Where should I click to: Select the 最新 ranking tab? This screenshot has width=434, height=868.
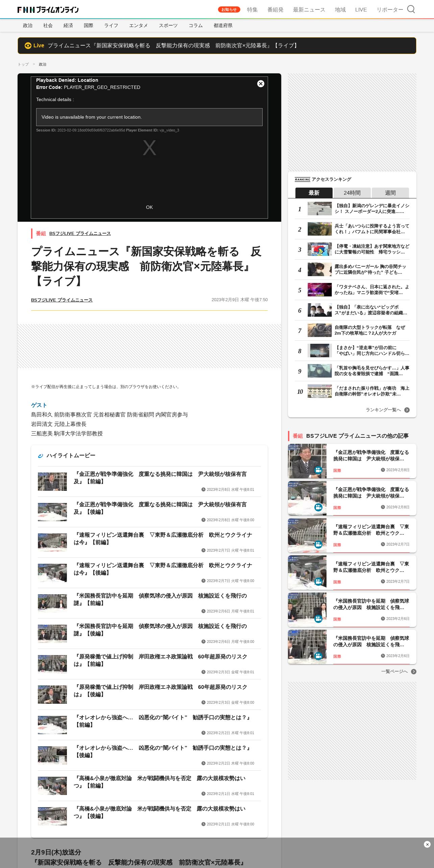314,193
